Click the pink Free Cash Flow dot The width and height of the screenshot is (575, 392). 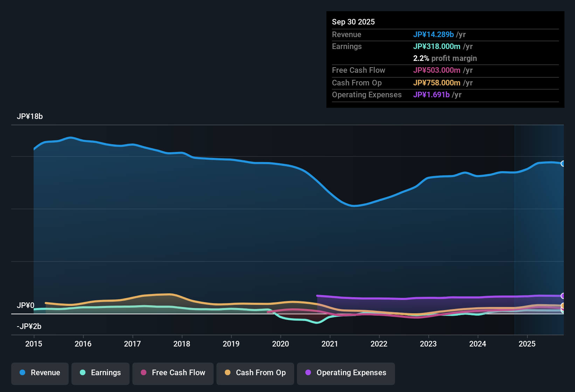pos(143,373)
